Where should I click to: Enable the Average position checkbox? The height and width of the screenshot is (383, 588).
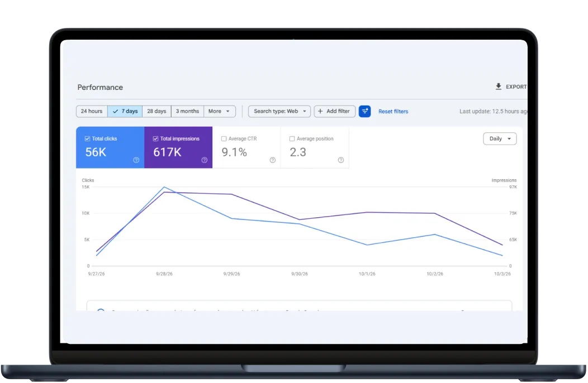coord(292,138)
